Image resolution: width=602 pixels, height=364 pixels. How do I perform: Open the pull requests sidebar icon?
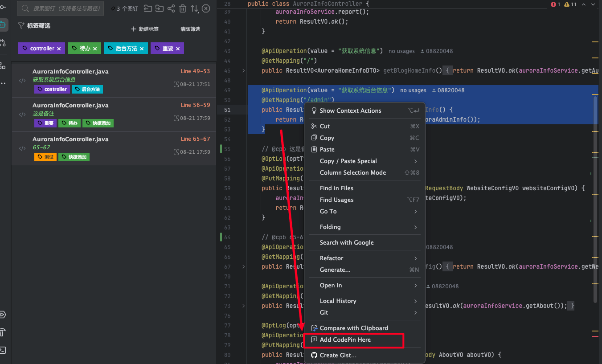(x=3, y=43)
